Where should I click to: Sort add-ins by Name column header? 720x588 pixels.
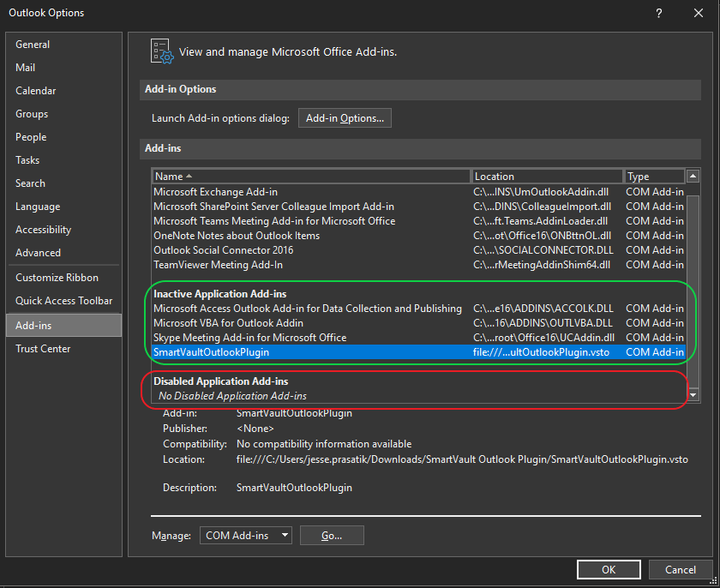click(311, 177)
